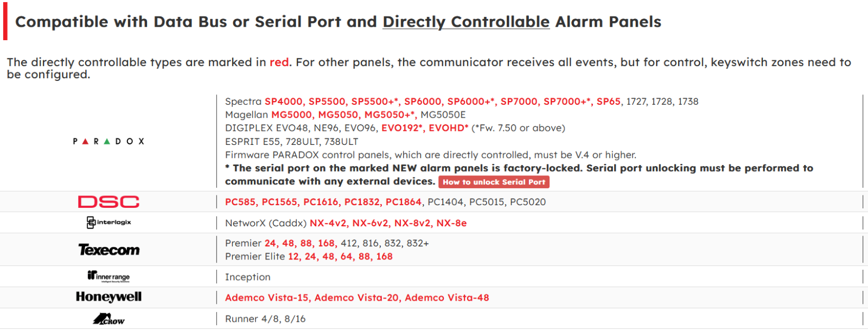Click the Interlogix logo
868x330 pixels.
coord(108,222)
